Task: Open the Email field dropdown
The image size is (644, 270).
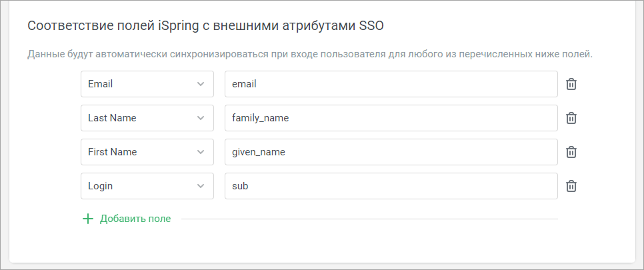Action: tap(147, 84)
